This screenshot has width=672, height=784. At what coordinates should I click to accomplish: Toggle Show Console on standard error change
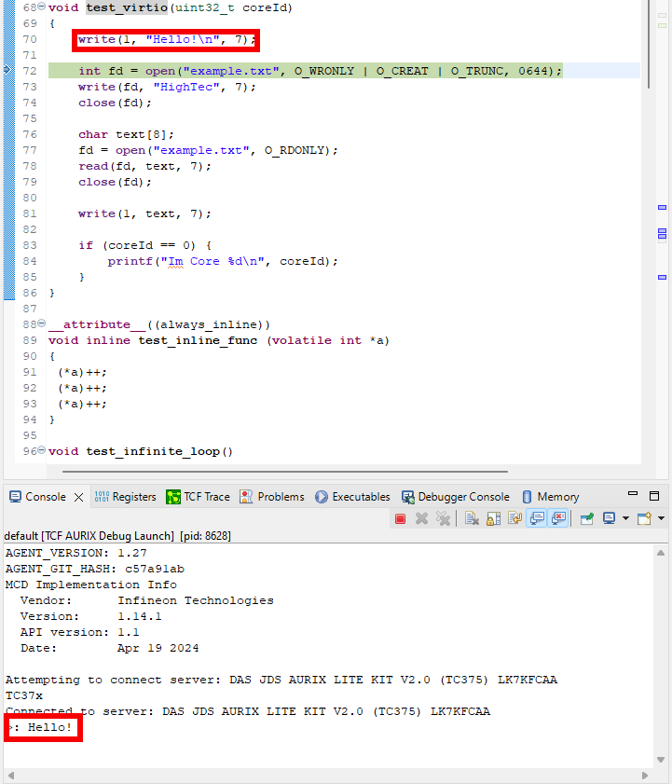[558, 518]
